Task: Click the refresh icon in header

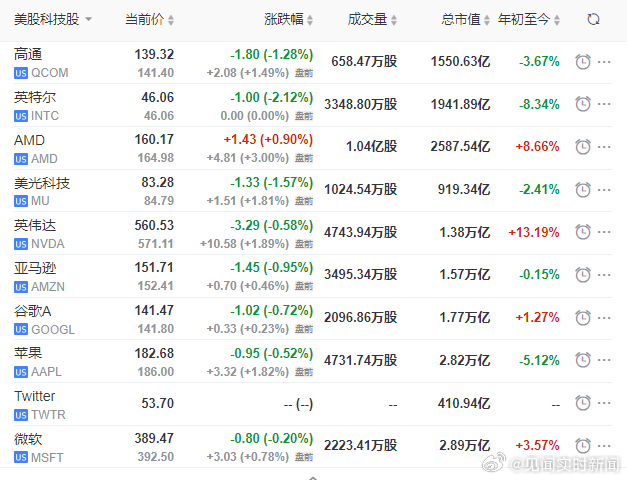Action: tap(593, 19)
